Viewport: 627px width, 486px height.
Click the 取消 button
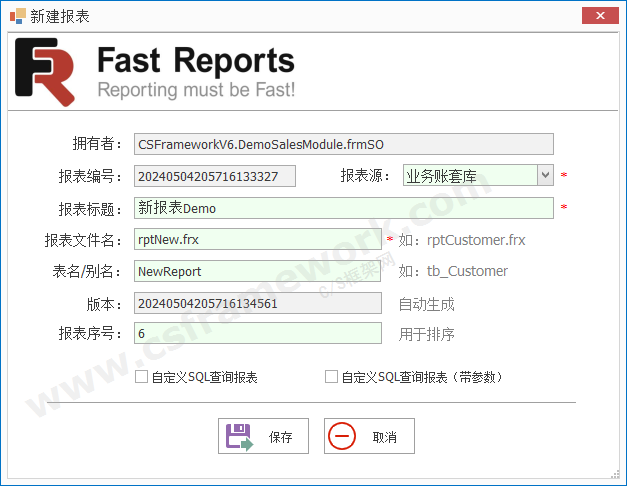click(x=369, y=436)
